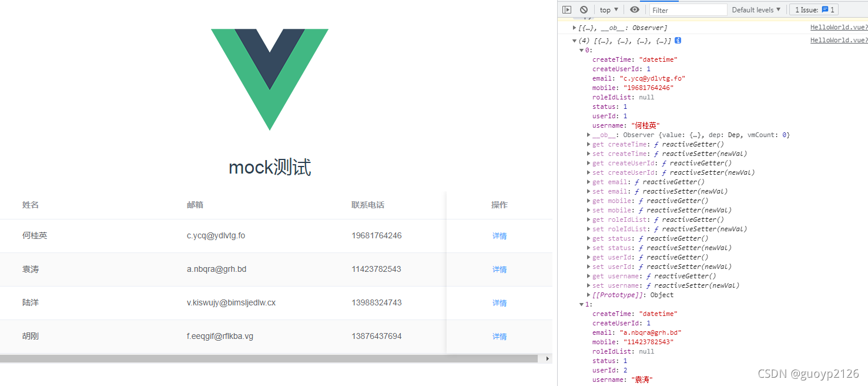Open the live expression eye icon
This screenshot has height=386, width=868.
pyautogui.click(x=635, y=9)
